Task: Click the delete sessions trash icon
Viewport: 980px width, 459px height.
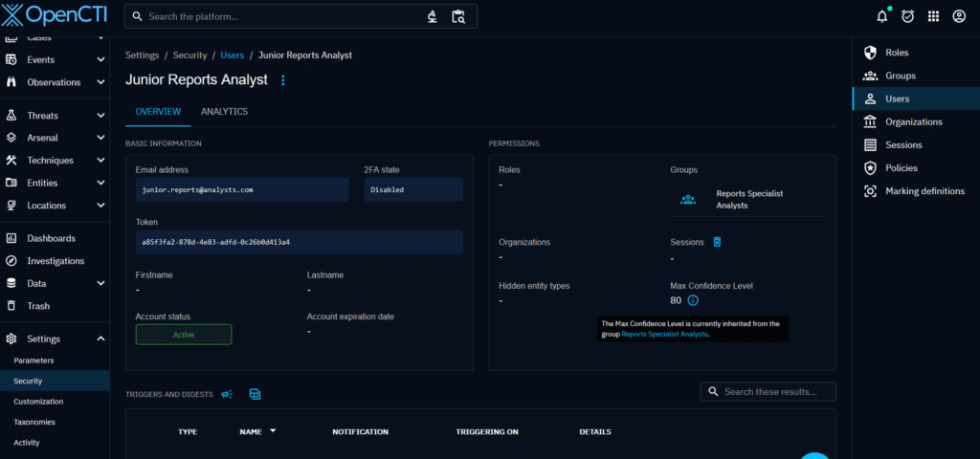Action: 717,242
